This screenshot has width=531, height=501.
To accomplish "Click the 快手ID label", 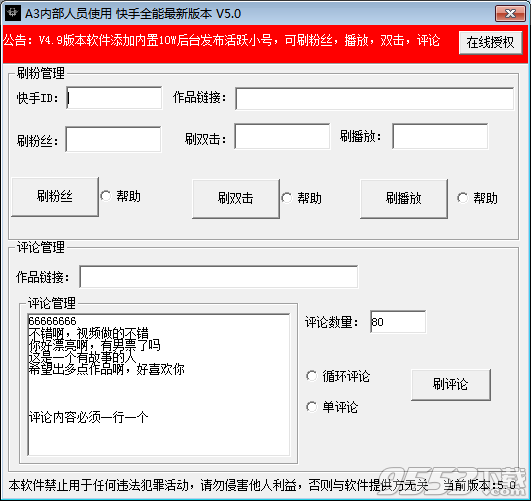I will point(38,98).
